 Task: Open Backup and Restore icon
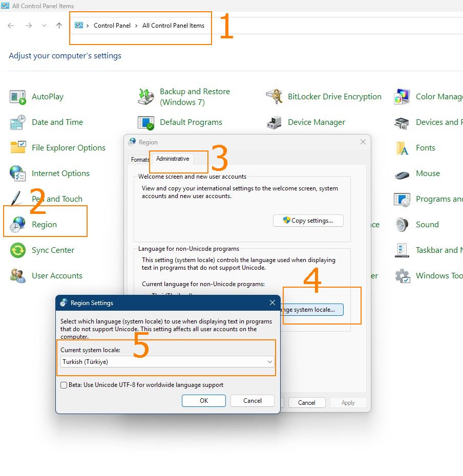[x=146, y=97]
